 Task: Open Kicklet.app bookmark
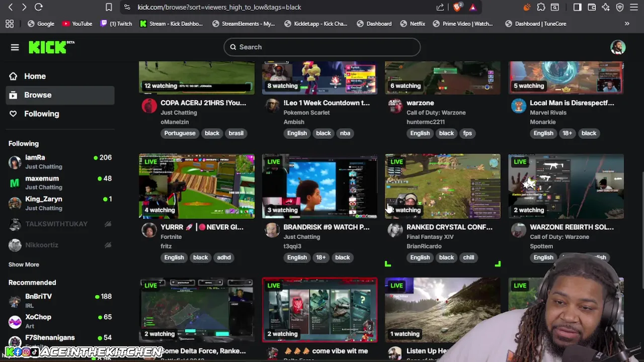tap(316, 24)
